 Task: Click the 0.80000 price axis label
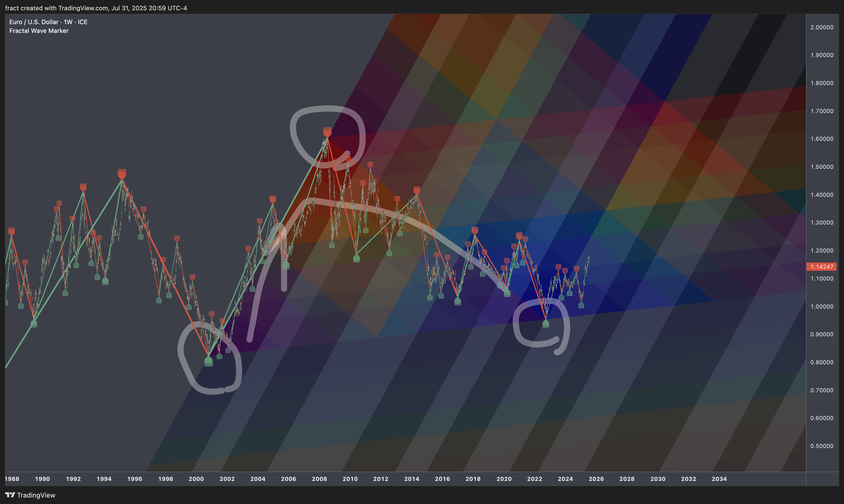coord(822,362)
